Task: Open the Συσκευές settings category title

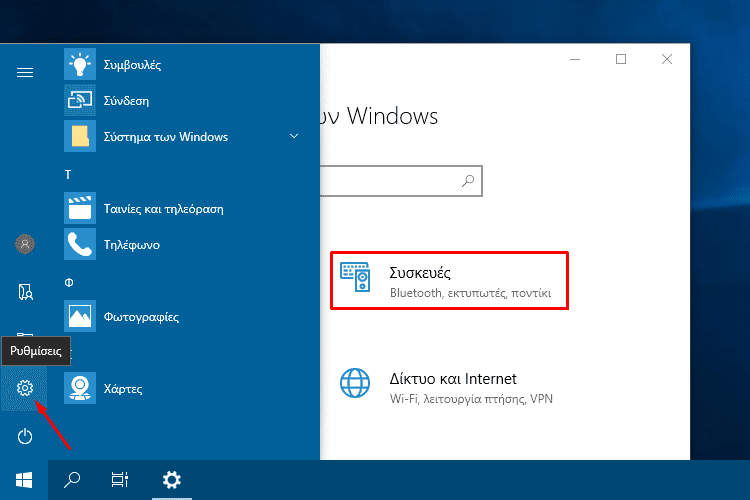Action: pos(420,273)
